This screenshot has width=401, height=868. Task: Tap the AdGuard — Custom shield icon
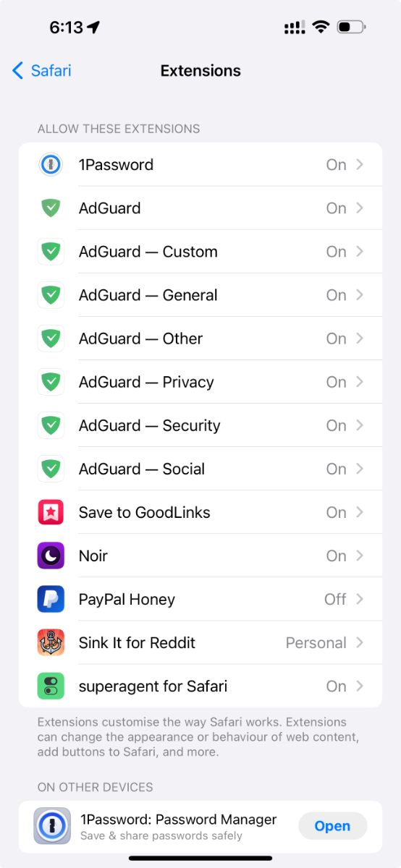coord(51,252)
